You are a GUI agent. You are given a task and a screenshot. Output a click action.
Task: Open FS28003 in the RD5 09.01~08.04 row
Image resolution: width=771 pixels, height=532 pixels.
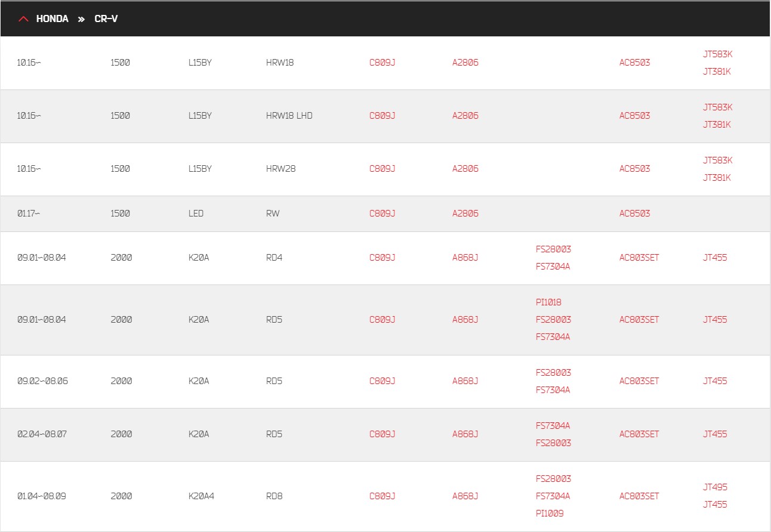553,320
